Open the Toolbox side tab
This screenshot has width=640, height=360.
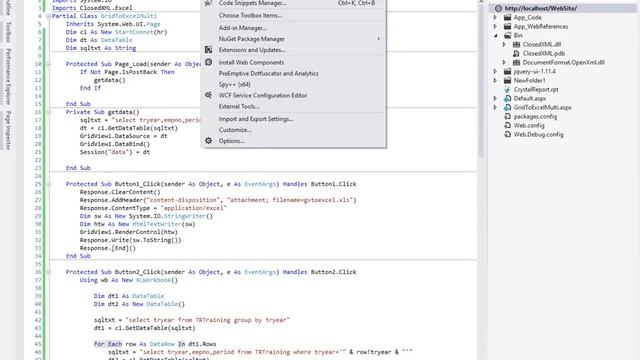[8, 32]
